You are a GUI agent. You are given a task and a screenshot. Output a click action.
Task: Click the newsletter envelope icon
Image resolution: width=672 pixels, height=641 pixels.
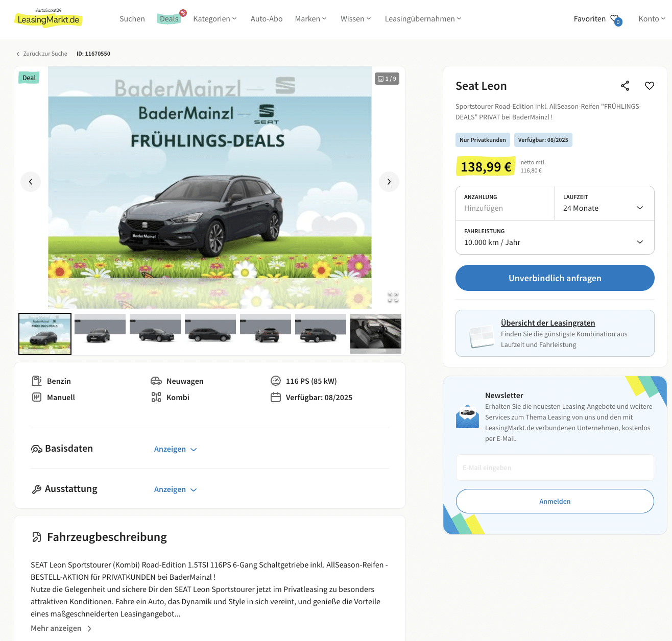[467, 416]
